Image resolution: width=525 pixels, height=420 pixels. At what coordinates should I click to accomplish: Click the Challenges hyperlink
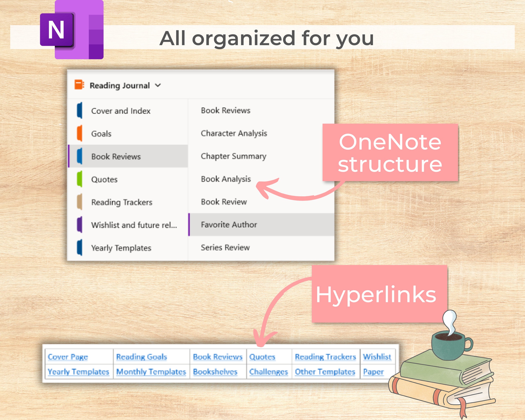click(269, 372)
